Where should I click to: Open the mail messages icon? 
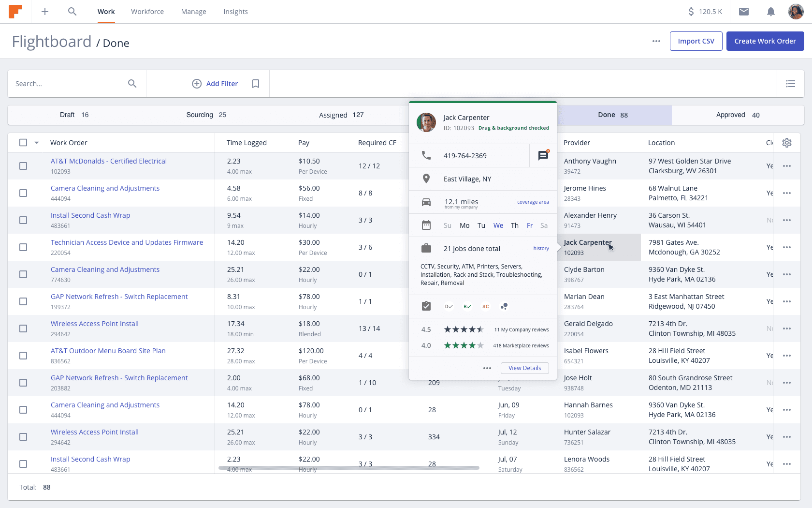[x=744, y=12]
